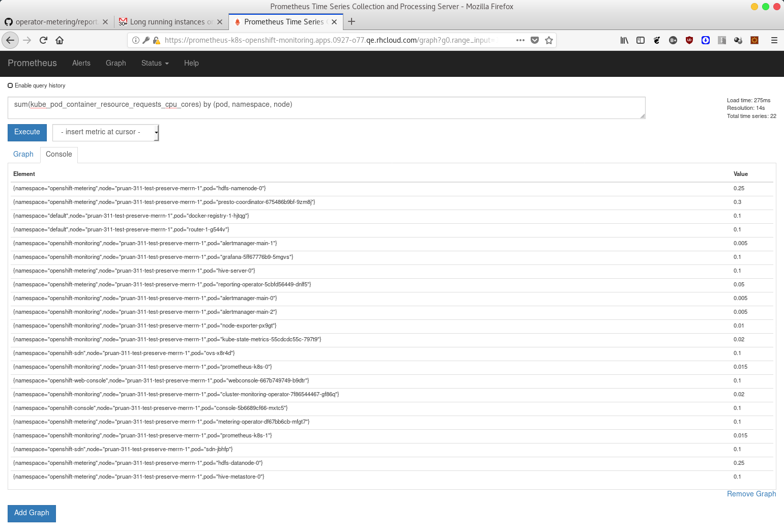Click the Remove Graph link
Screen dimensions: 784x532
point(751,494)
